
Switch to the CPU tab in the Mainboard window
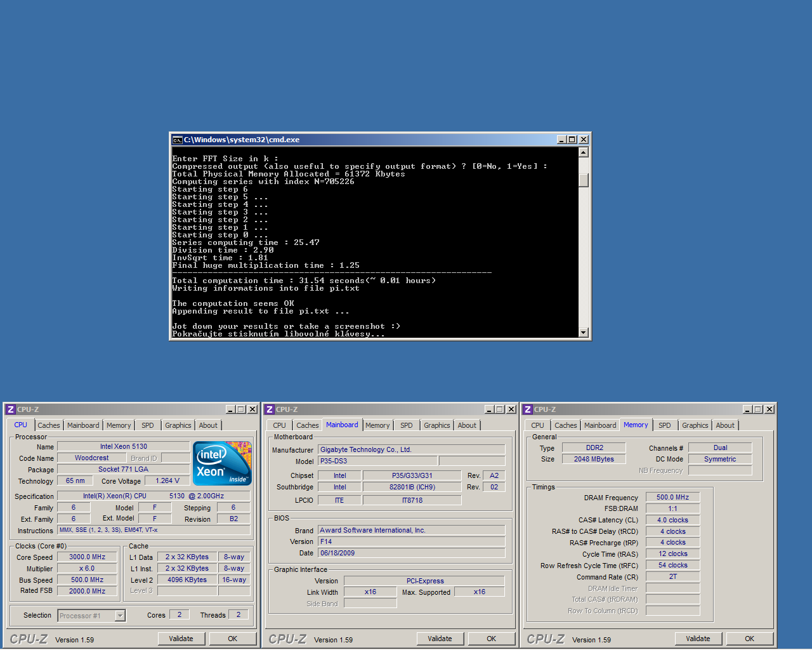pos(280,425)
